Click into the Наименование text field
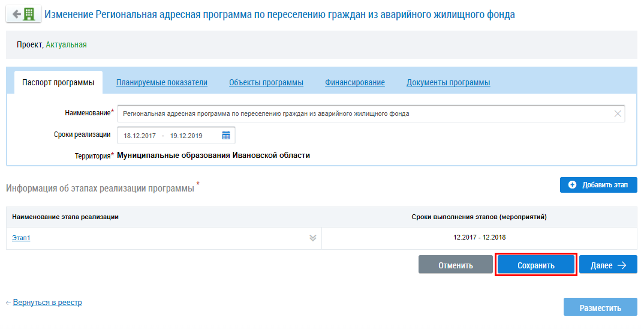 click(x=360, y=113)
